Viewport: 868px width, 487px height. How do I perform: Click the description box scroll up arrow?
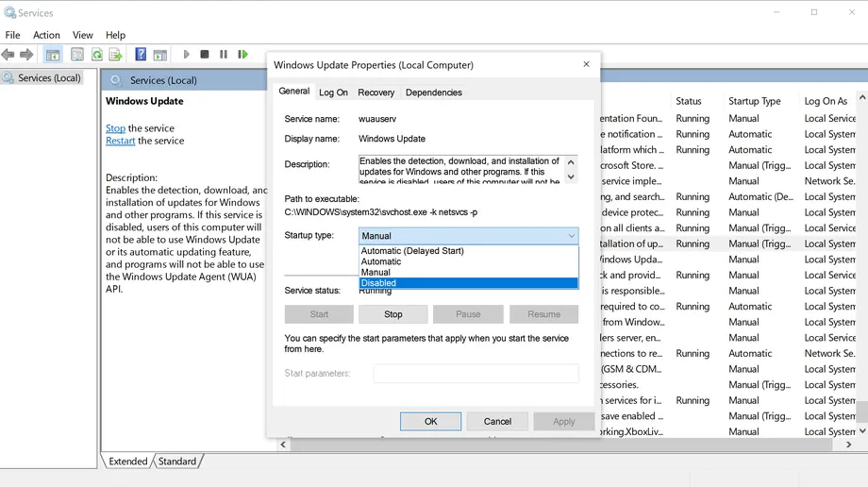tap(572, 161)
